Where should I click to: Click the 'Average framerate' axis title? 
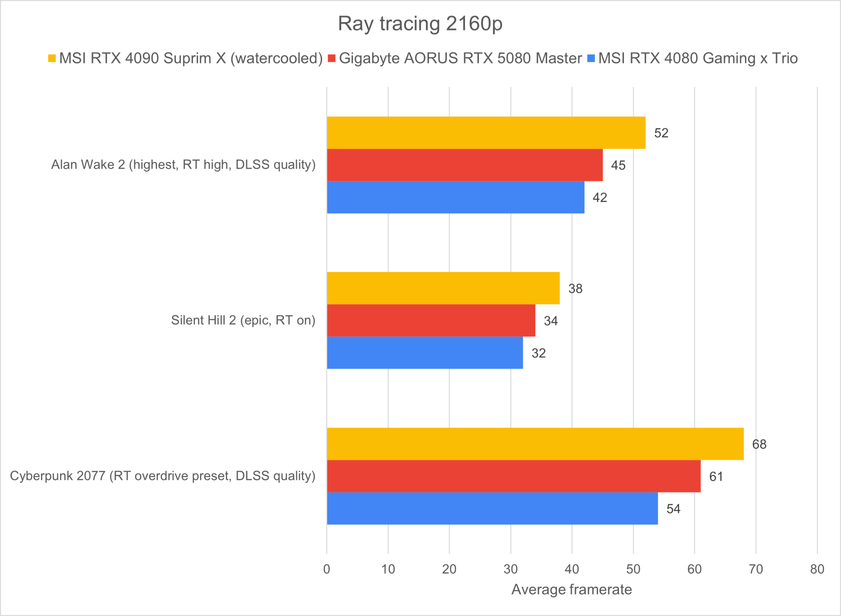coord(571,590)
